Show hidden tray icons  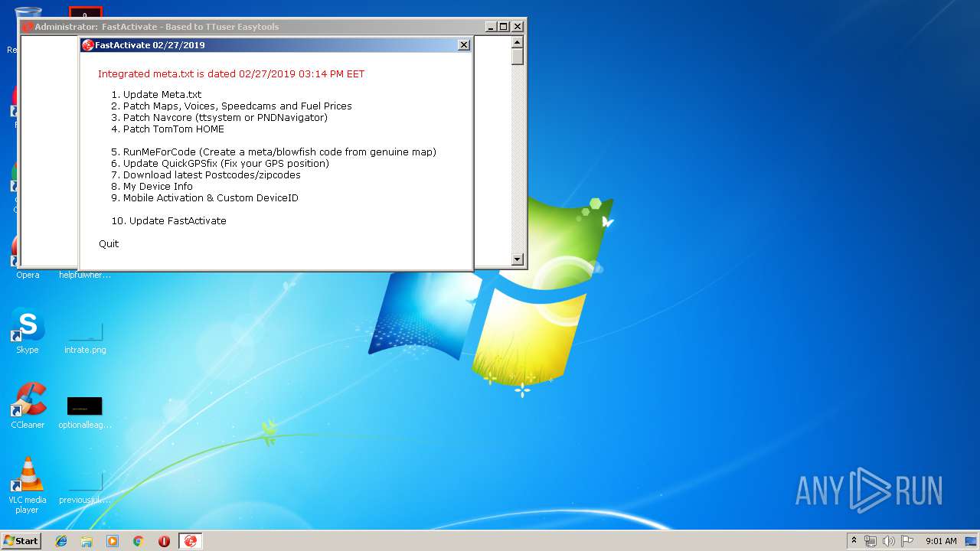pos(854,541)
